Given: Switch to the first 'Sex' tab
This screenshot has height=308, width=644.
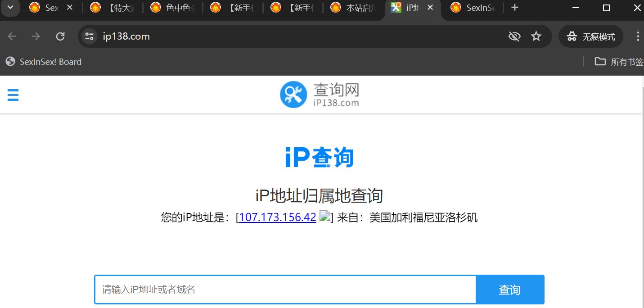Looking at the screenshot, I should tap(45, 8).
